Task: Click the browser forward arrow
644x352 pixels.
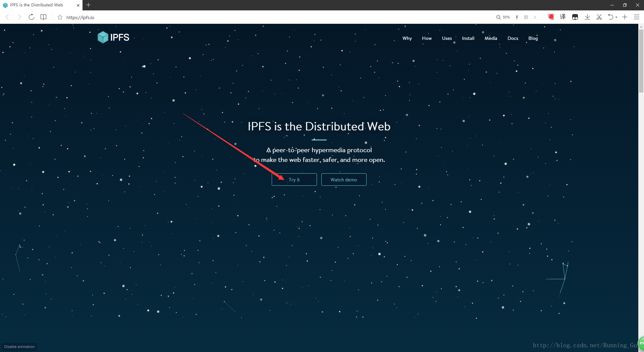Action: coord(19,17)
